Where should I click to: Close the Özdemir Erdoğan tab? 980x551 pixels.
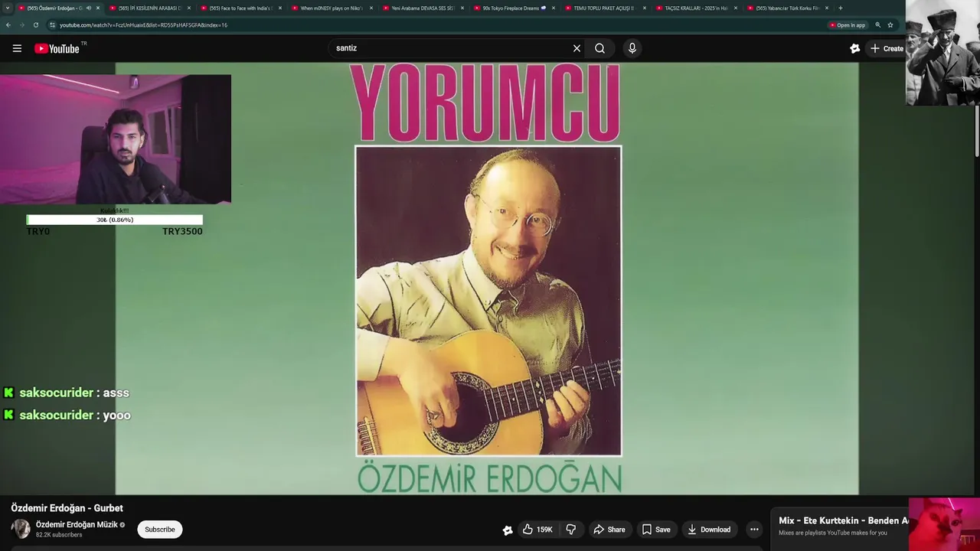(x=98, y=8)
